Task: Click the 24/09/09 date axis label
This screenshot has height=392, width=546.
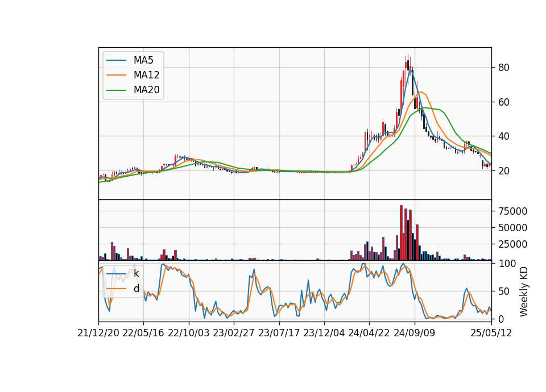Action: point(415,333)
